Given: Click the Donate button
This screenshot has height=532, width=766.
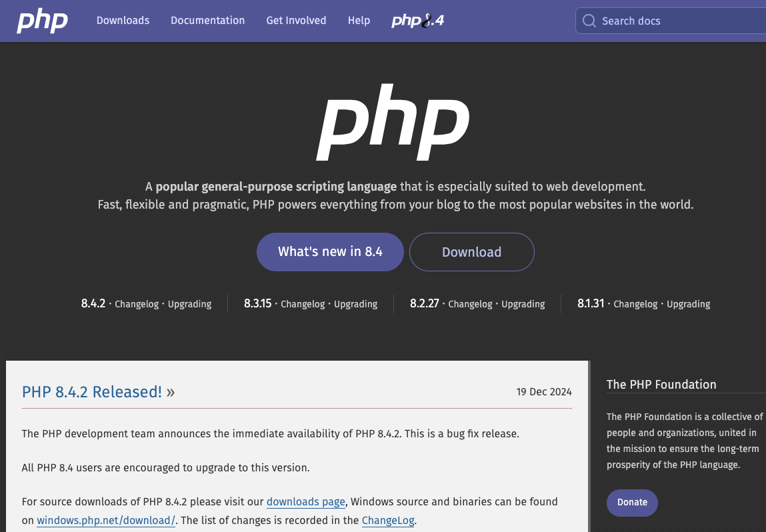Looking at the screenshot, I should (631, 503).
